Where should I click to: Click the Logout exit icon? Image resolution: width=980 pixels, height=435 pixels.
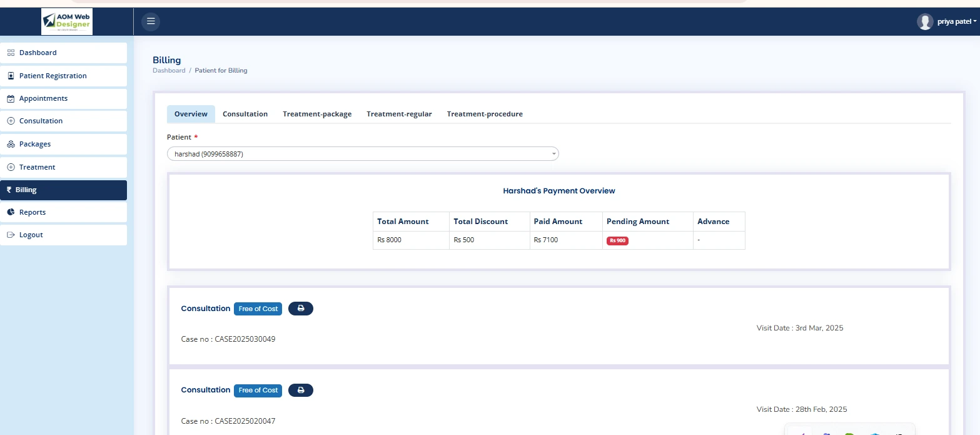pos(11,235)
